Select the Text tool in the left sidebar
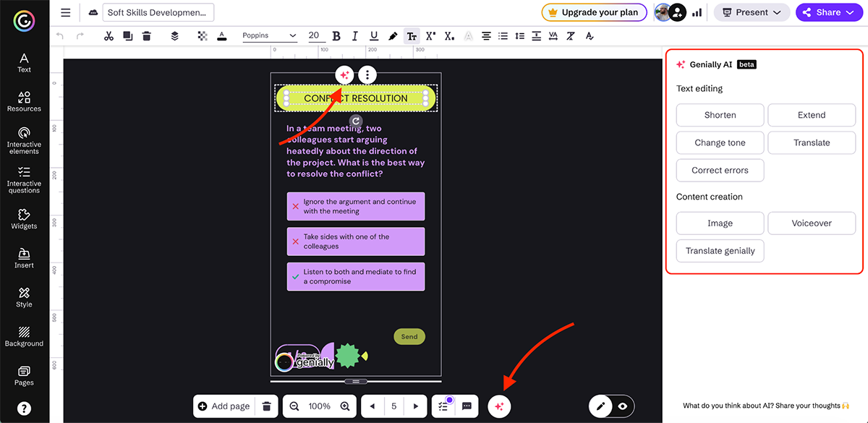 click(x=24, y=61)
